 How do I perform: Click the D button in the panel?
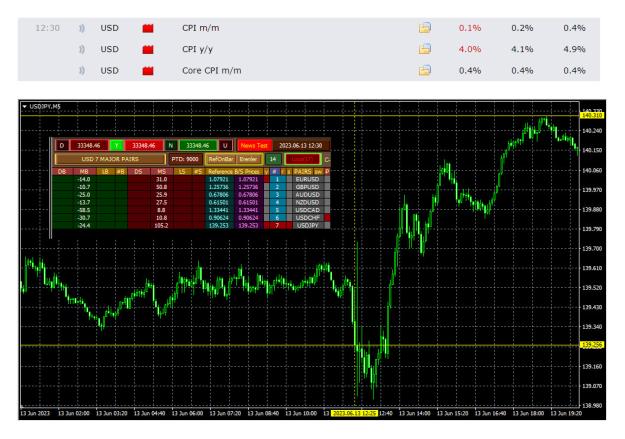pyautogui.click(x=62, y=146)
